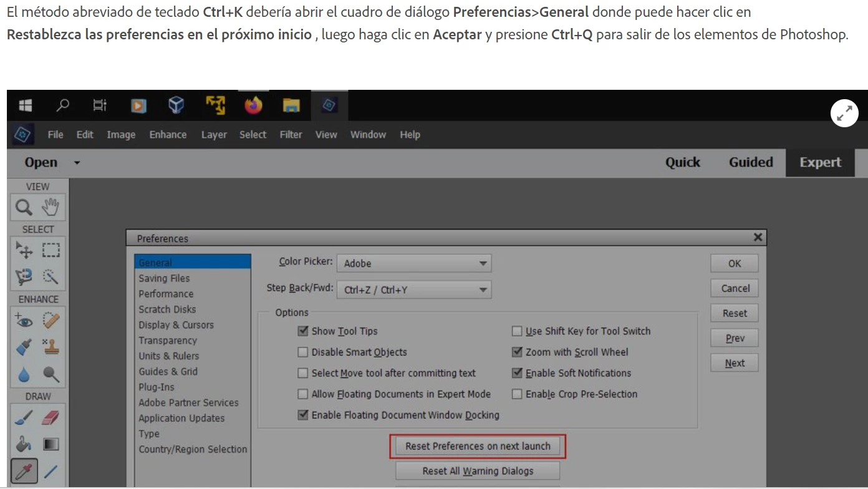Viewport: 868px width, 489px height.
Task: Open the Layer menu
Action: 214,135
